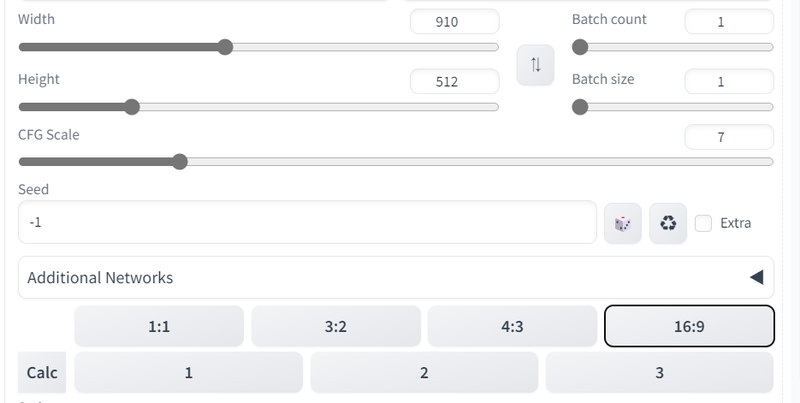
Task: Select the 1:1 aspect ratio button
Action: click(x=159, y=326)
